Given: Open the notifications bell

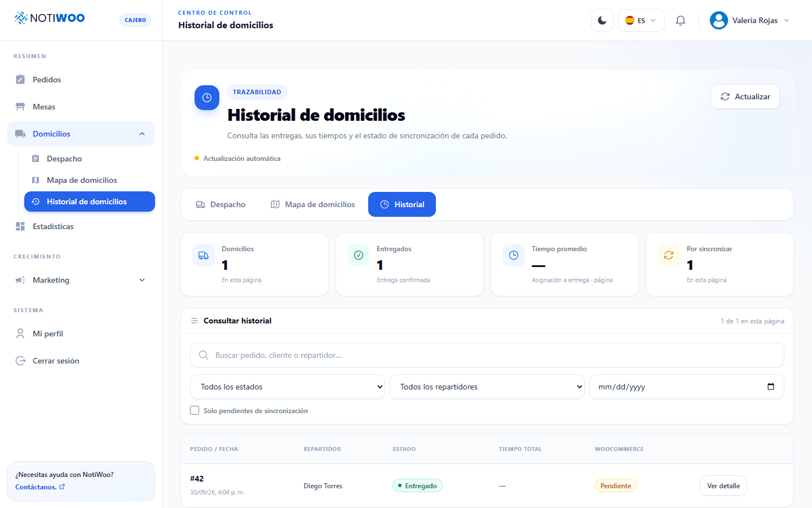Looking at the screenshot, I should (x=681, y=20).
